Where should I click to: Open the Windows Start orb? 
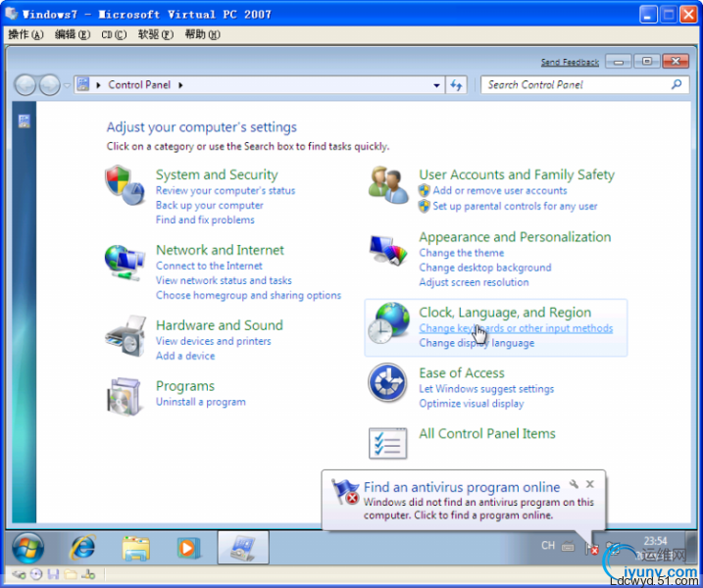pos(27,548)
